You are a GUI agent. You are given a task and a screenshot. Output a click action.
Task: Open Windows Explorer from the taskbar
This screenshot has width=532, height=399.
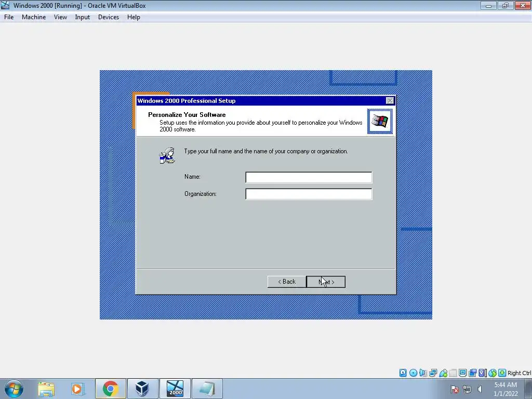46,389
